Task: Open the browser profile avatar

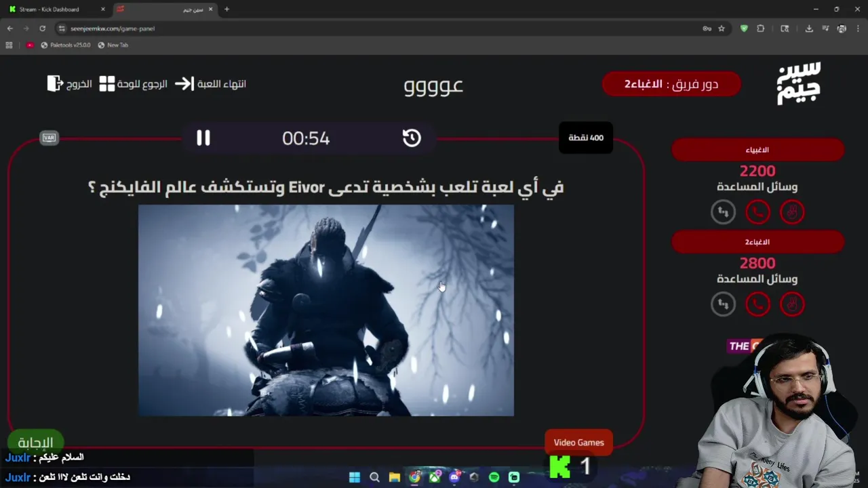Action: coord(842,28)
